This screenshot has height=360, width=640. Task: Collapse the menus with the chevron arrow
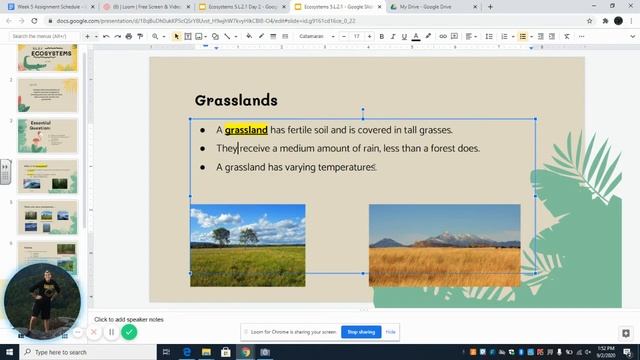pyautogui.click(x=632, y=36)
